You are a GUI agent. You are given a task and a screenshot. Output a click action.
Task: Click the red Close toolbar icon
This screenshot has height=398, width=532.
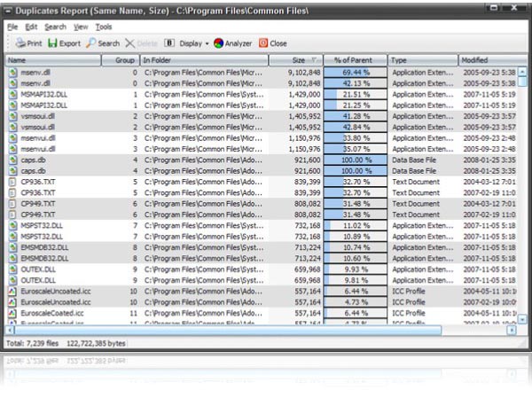tap(262, 43)
